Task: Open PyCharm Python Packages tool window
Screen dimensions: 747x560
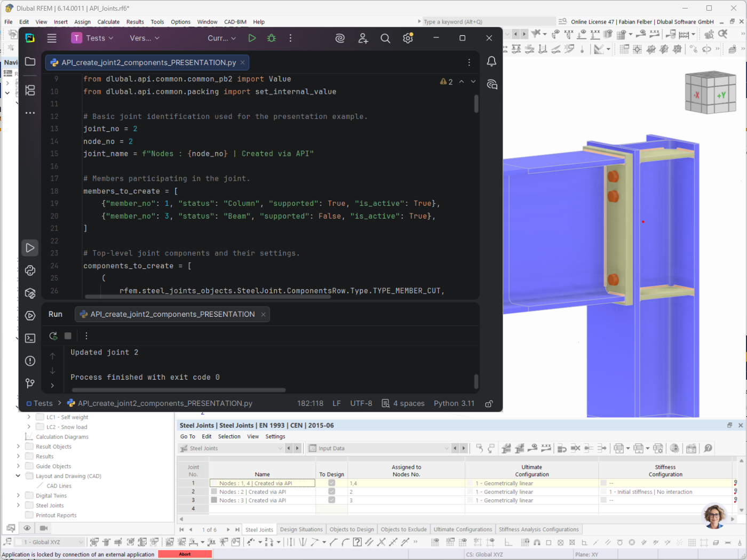Action: click(30, 293)
